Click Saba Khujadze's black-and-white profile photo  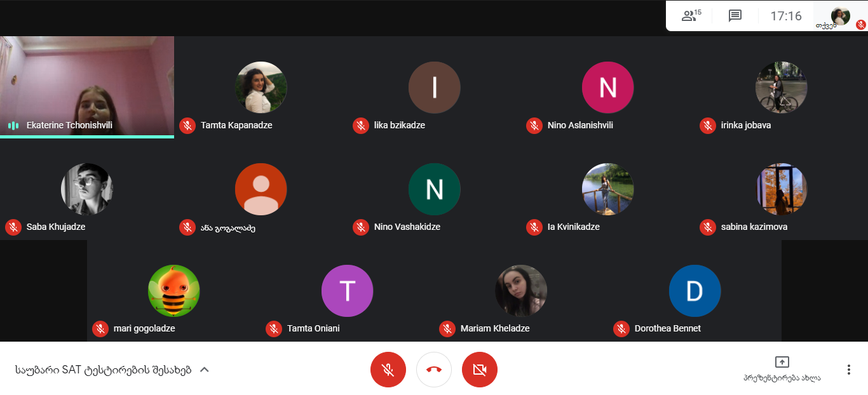coord(87,189)
